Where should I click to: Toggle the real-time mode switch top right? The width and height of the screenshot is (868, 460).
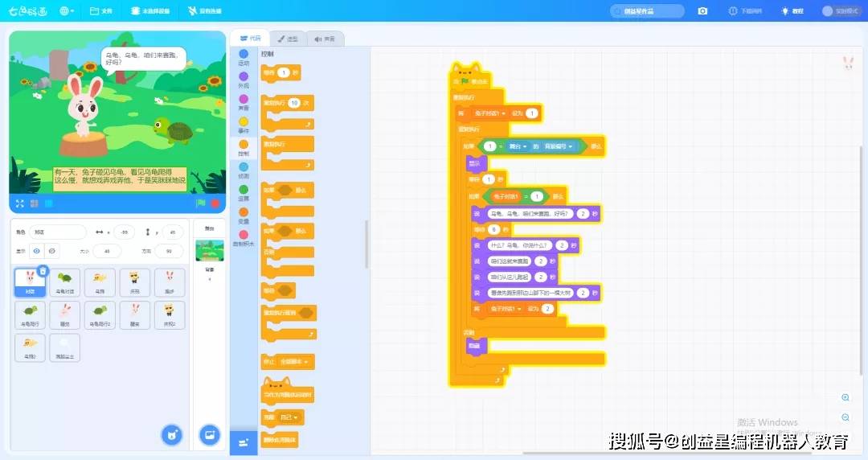tap(828, 11)
